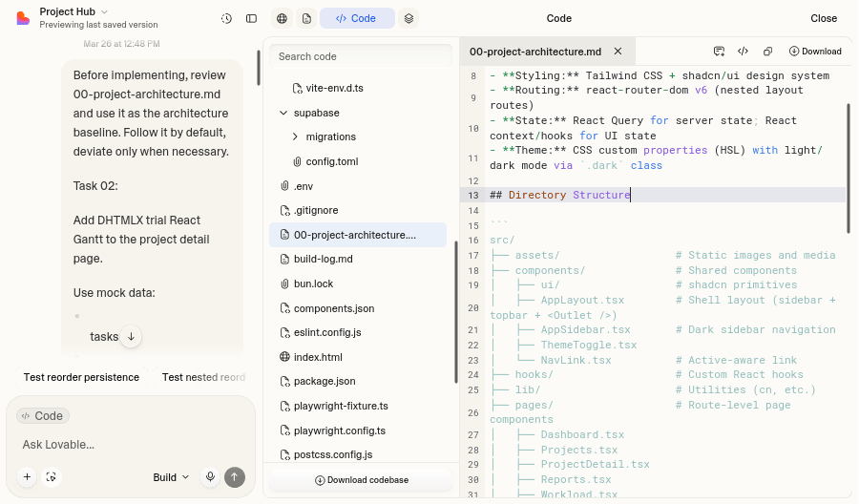Click the file tree scrollbar

pos(456,312)
